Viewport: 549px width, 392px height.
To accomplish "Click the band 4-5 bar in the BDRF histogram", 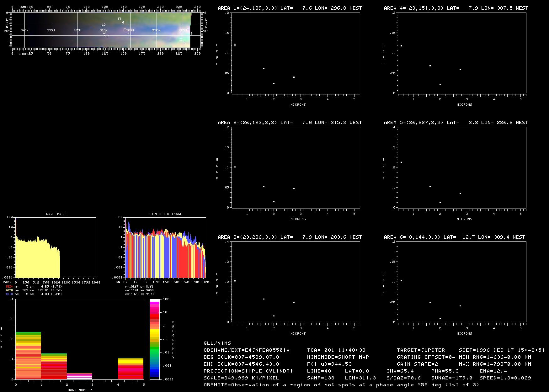I will (131, 368).
